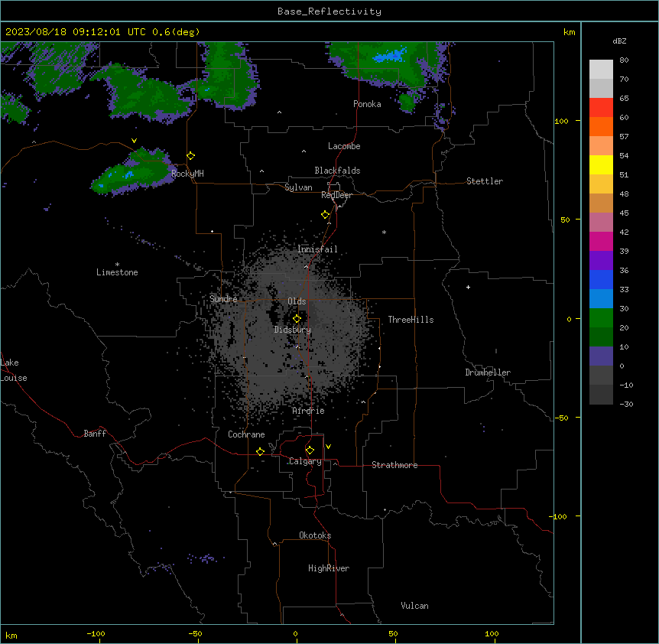Select the bright yellow legend swatch
The height and width of the screenshot is (644, 659).
click(601, 164)
